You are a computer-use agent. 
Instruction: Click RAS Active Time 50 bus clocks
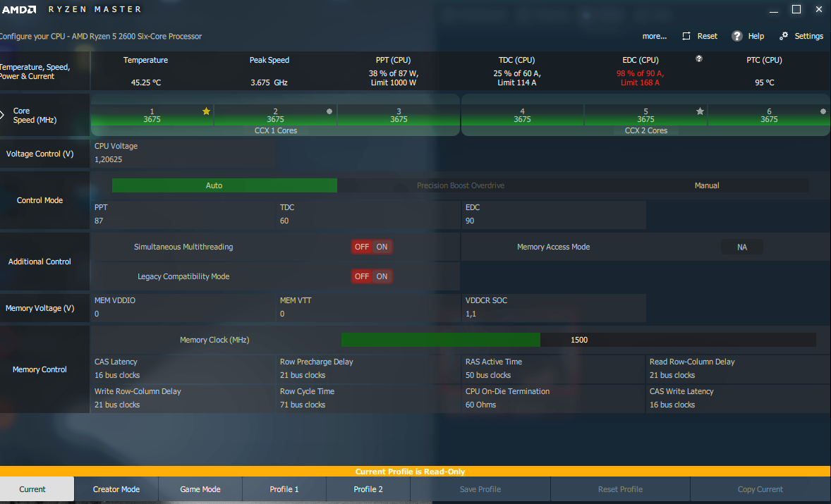(554, 369)
